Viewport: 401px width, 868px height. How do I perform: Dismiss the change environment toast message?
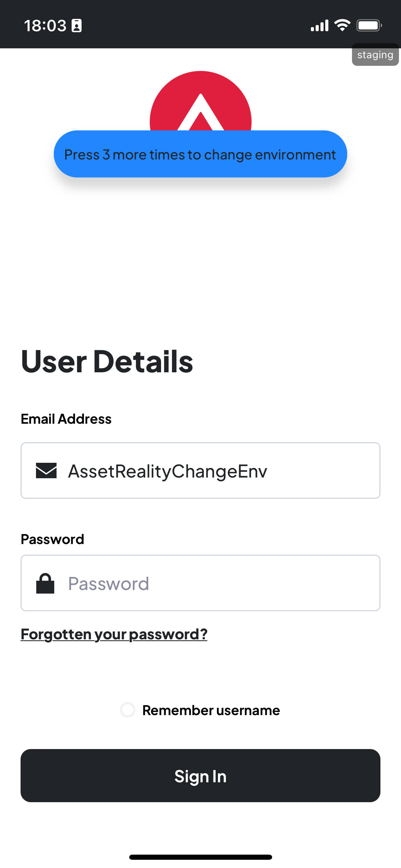point(200,154)
